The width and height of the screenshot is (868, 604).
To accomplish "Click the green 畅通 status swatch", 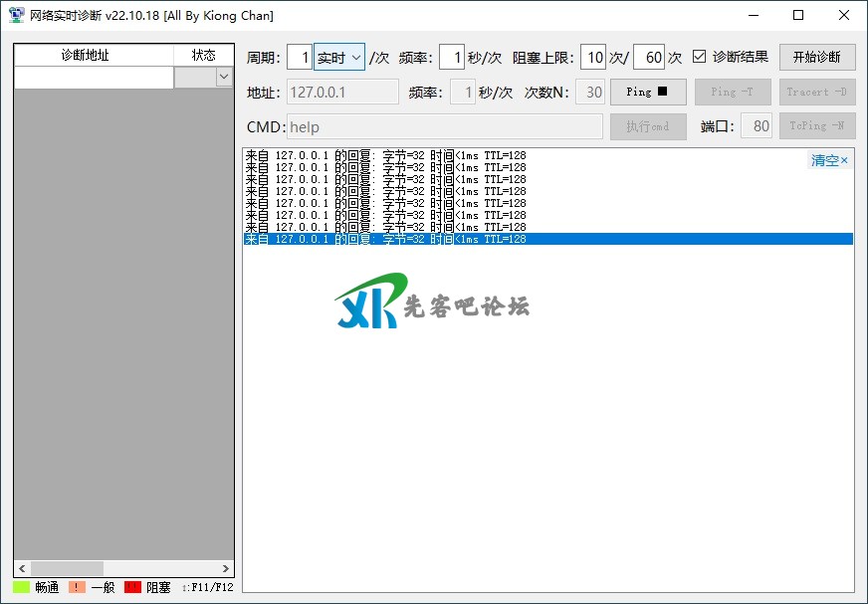I will pos(21,587).
